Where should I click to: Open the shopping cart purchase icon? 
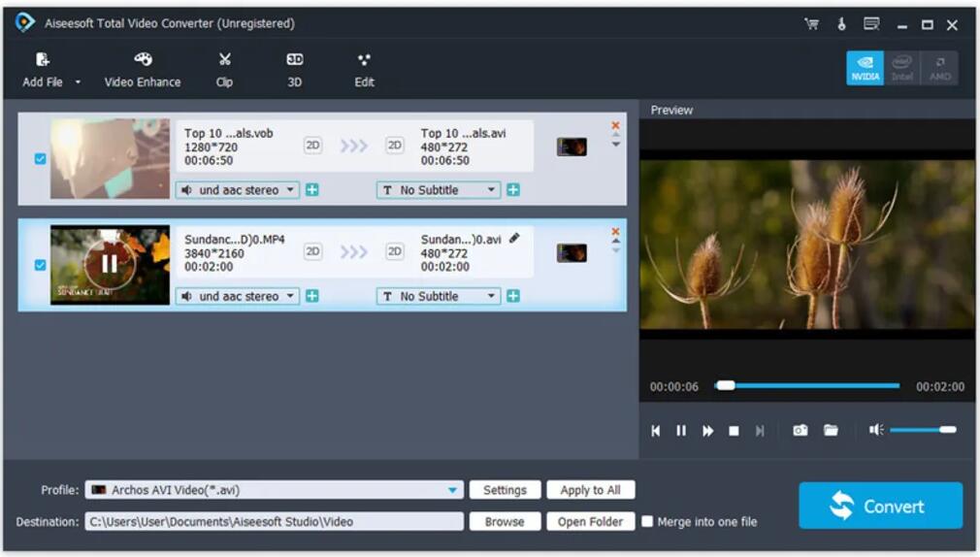point(812,24)
